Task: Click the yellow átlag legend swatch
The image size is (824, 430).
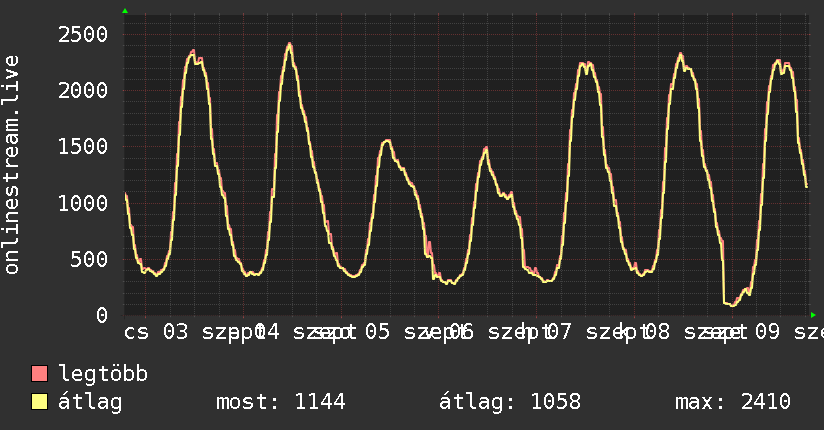Action: (39, 402)
